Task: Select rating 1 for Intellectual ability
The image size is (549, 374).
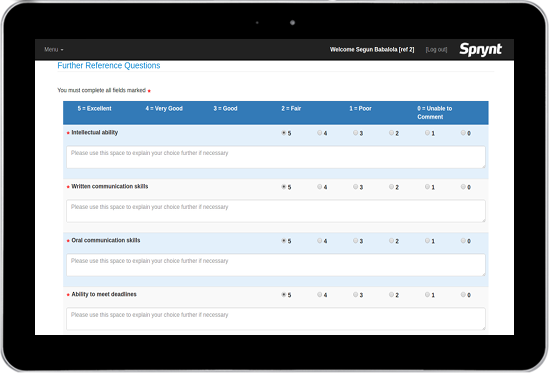Action: [x=428, y=133]
